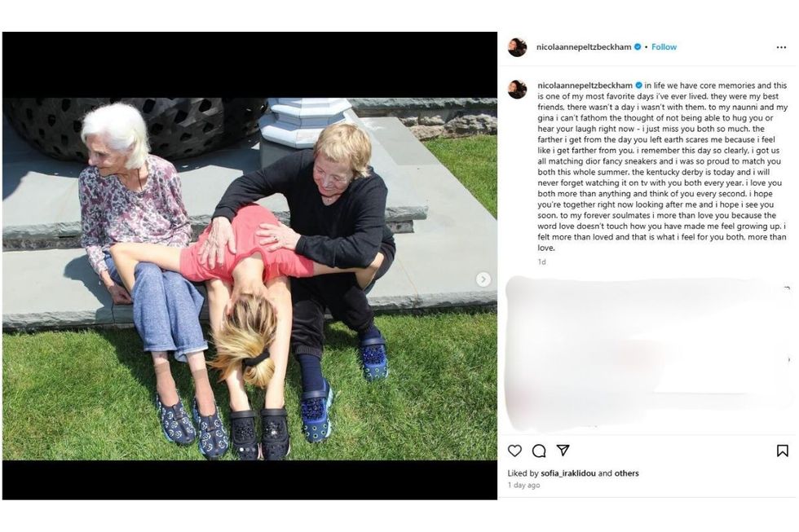Advance to next photo with carousel arrow
799x532 pixels.
(x=483, y=279)
